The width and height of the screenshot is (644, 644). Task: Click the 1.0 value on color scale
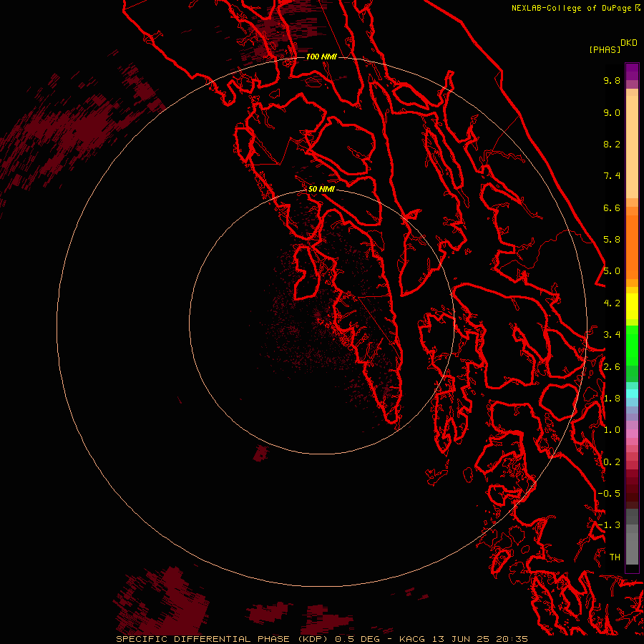(x=612, y=430)
